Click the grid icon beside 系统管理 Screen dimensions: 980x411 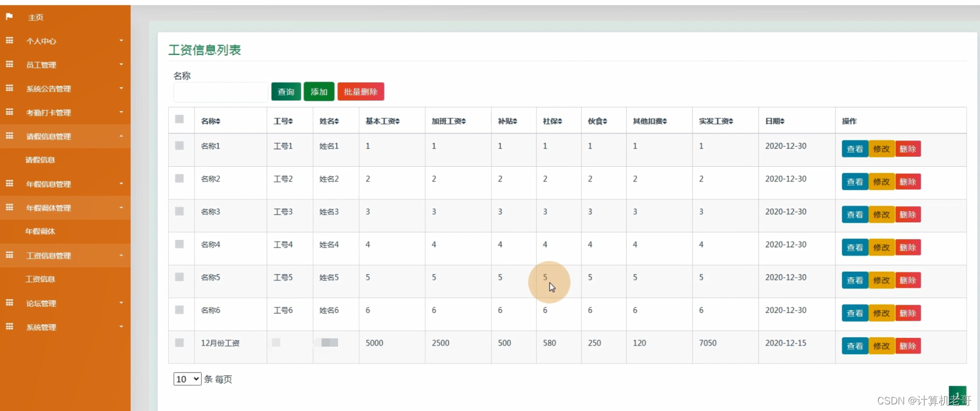point(9,326)
